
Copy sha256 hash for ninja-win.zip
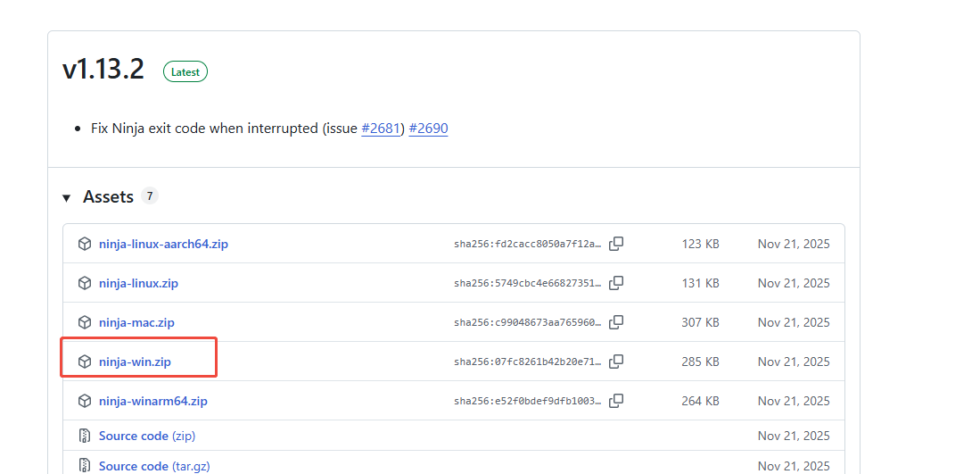coord(616,362)
